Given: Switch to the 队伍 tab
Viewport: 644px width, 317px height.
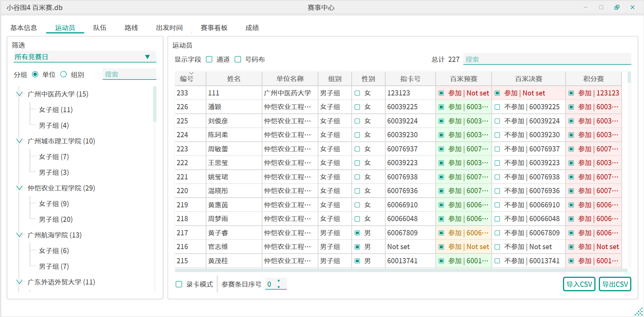Looking at the screenshot, I should click(100, 28).
